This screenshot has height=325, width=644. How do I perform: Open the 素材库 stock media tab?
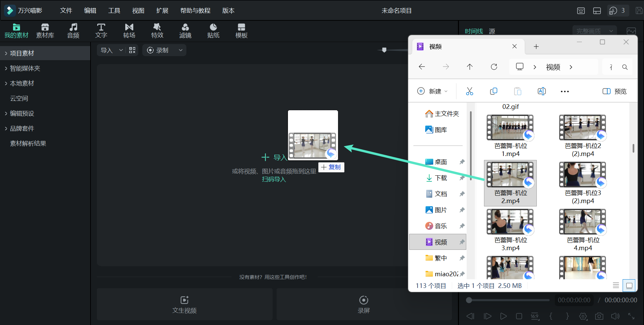click(x=45, y=31)
